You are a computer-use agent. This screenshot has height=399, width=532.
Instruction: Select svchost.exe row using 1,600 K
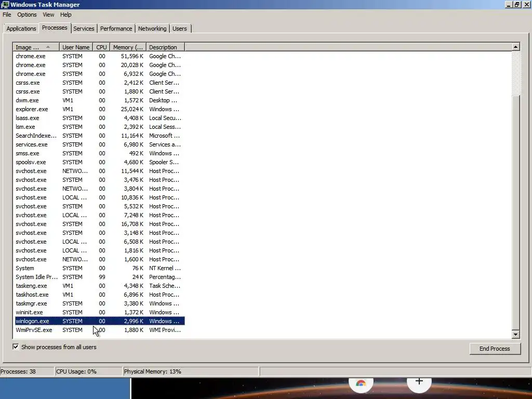pos(100,259)
